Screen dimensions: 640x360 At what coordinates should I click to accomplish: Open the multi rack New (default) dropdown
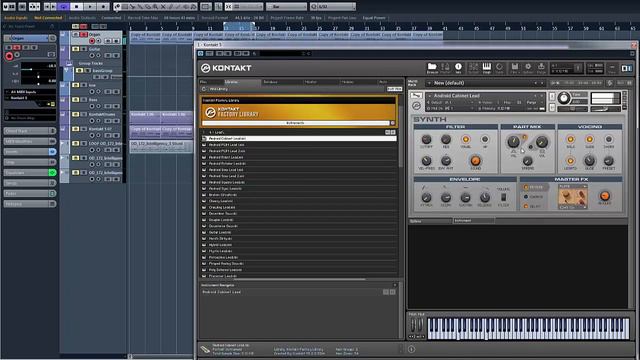tap(485, 83)
